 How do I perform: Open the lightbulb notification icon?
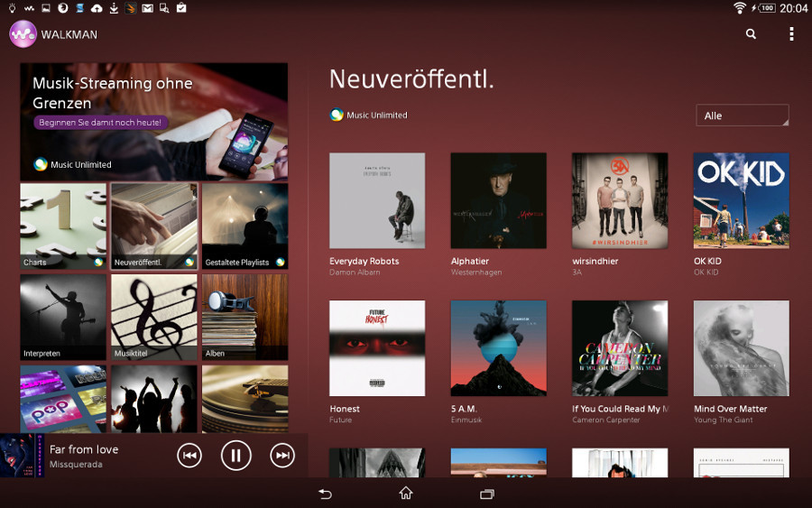tap(13, 8)
